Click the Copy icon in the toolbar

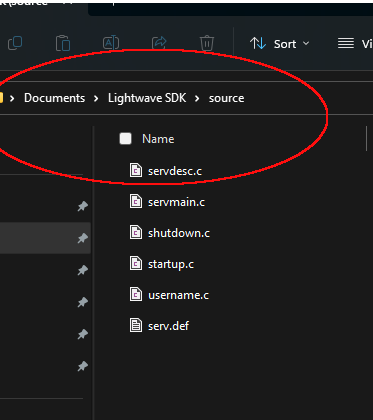click(15, 43)
